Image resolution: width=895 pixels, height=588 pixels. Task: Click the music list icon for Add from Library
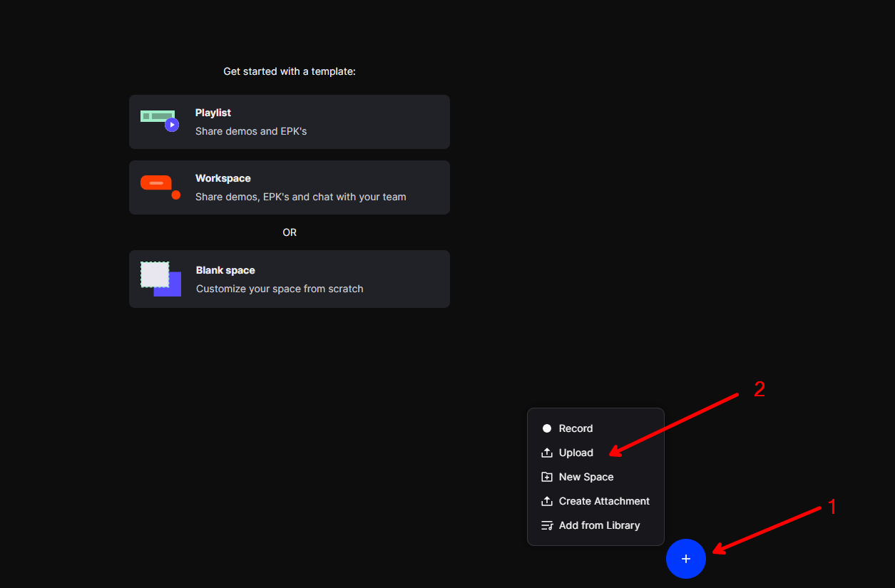click(547, 525)
